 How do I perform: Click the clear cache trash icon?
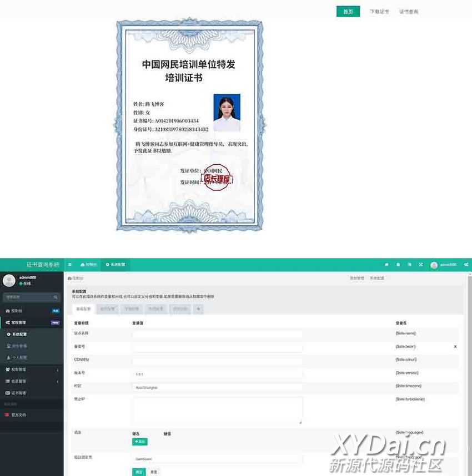tap(398, 265)
